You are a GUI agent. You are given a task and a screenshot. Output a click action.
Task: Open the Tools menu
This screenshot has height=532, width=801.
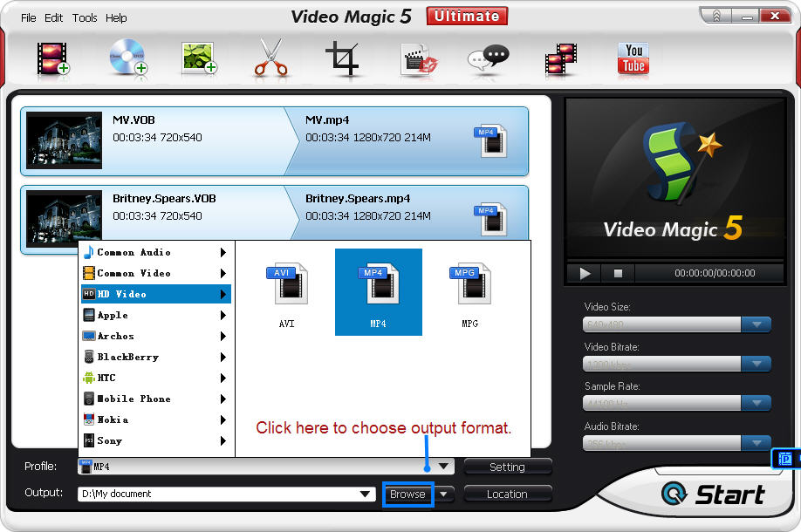pos(85,17)
